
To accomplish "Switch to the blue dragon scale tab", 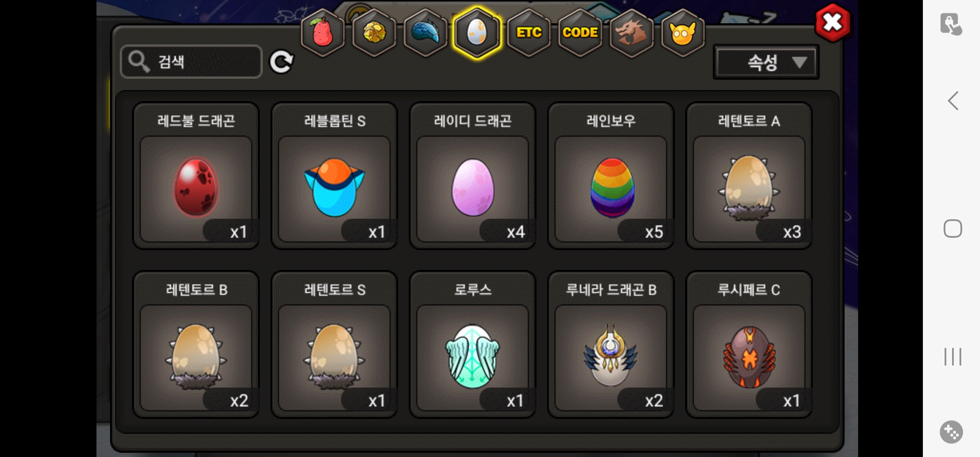I will [426, 33].
